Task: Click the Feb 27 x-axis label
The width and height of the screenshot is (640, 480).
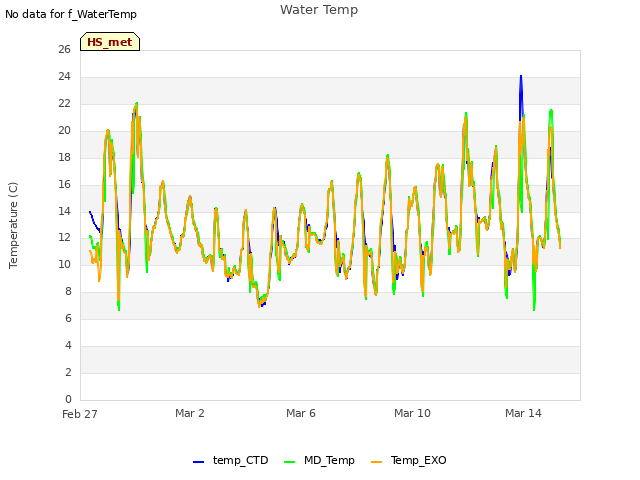Action: pos(80,414)
